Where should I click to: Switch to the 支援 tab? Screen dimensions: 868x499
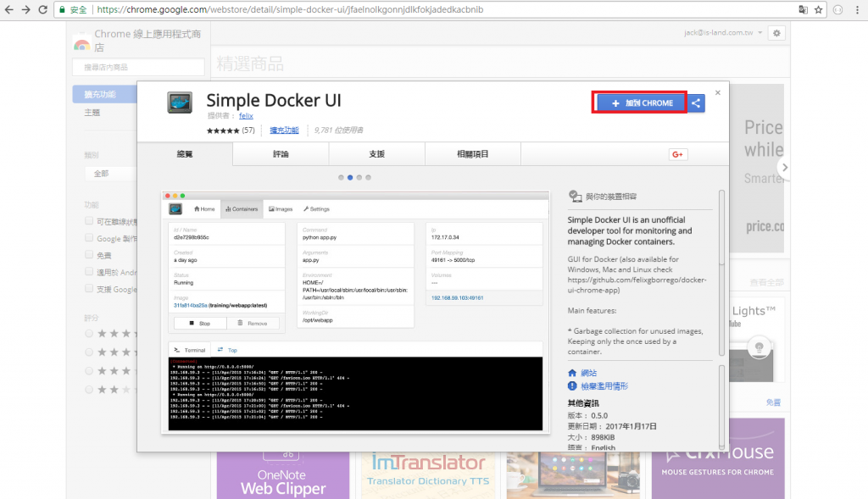(377, 154)
